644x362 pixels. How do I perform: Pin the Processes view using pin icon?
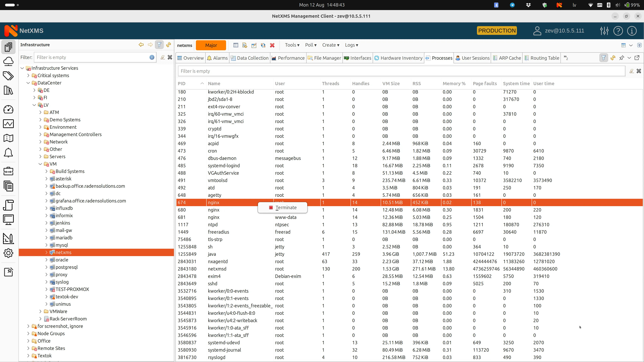tap(622, 58)
